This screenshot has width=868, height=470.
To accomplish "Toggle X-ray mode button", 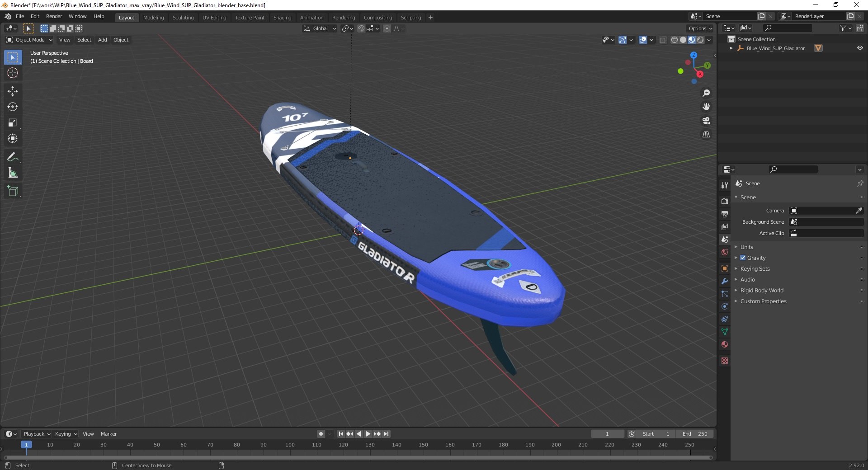I will 663,40.
